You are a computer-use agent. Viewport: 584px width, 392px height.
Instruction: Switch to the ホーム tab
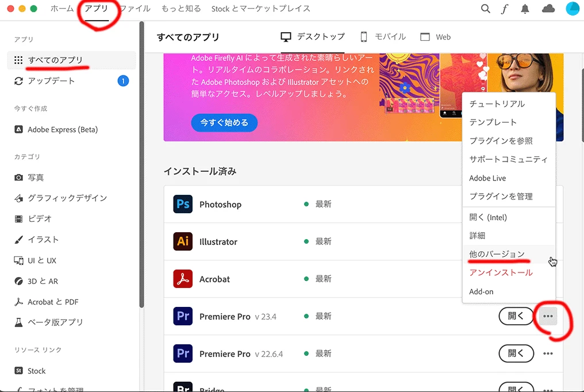pos(62,9)
